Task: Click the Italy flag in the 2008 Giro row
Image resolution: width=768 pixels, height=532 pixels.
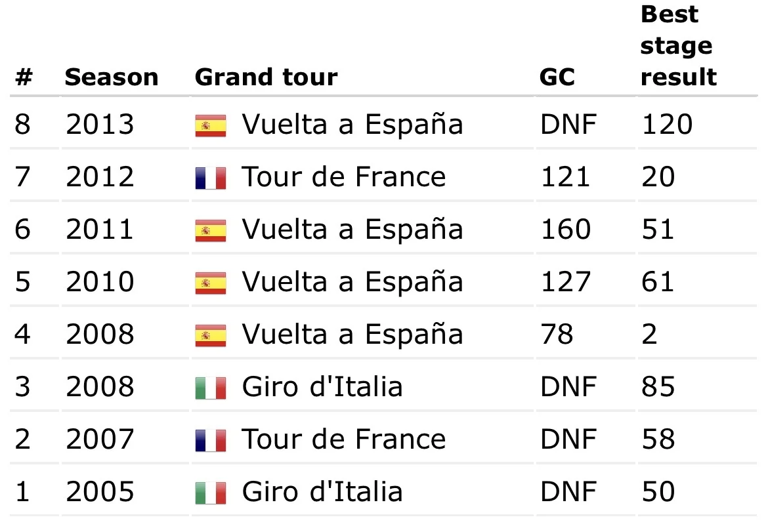Action: (x=211, y=388)
